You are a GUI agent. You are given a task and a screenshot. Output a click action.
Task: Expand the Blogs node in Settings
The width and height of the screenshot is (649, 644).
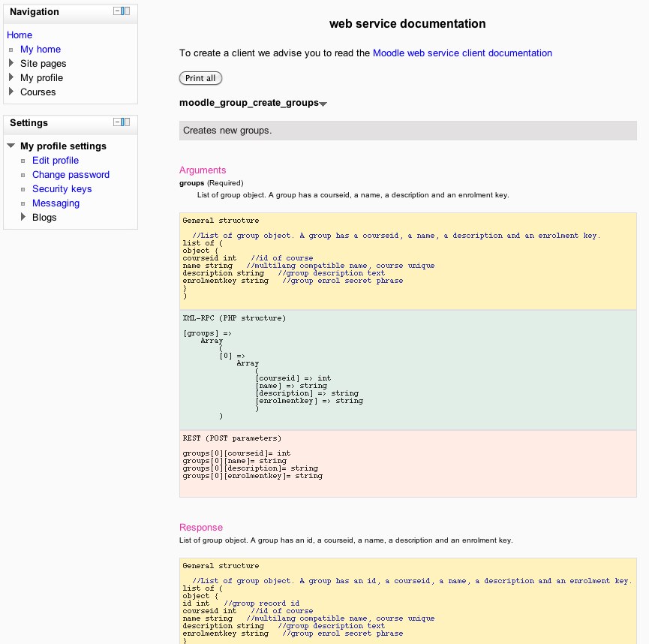pos(23,218)
